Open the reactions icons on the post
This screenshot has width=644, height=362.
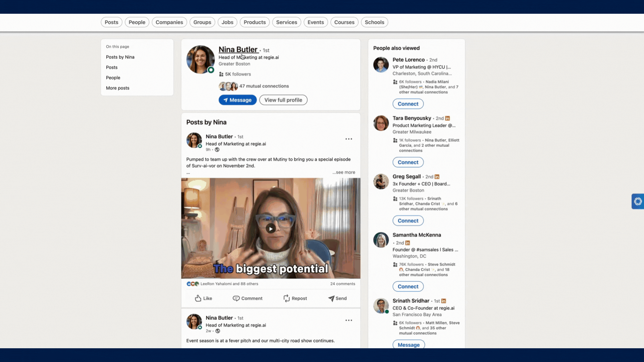click(193, 284)
